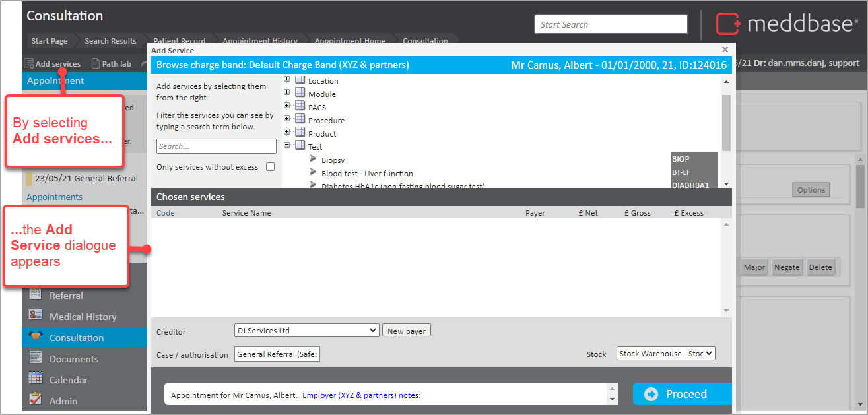Click the Proceed button

[x=682, y=394]
